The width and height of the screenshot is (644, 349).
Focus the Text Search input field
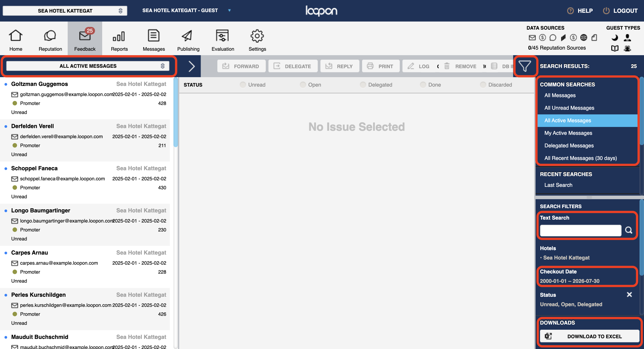tap(580, 230)
